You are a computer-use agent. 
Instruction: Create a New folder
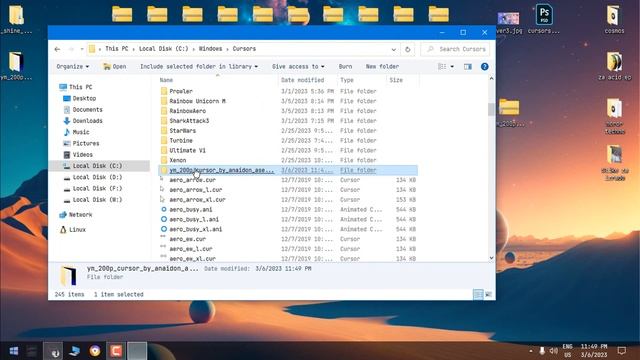click(x=382, y=67)
